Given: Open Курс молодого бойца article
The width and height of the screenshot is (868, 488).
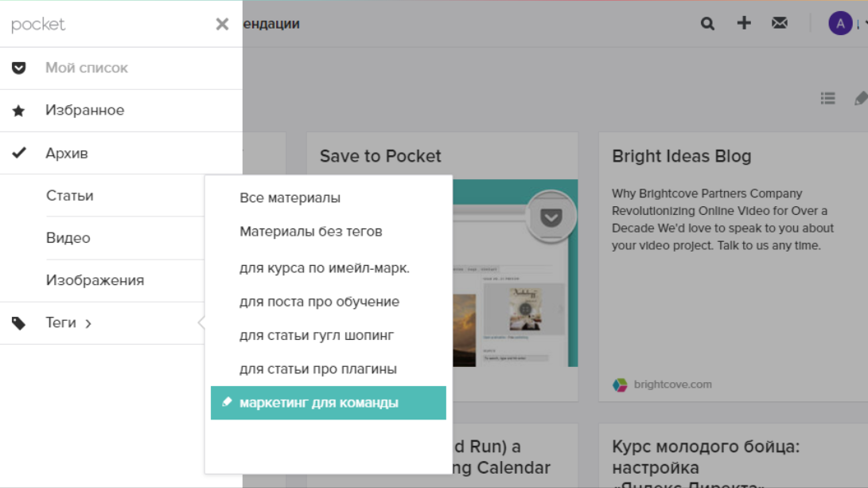Looking at the screenshot, I should click(706, 467).
